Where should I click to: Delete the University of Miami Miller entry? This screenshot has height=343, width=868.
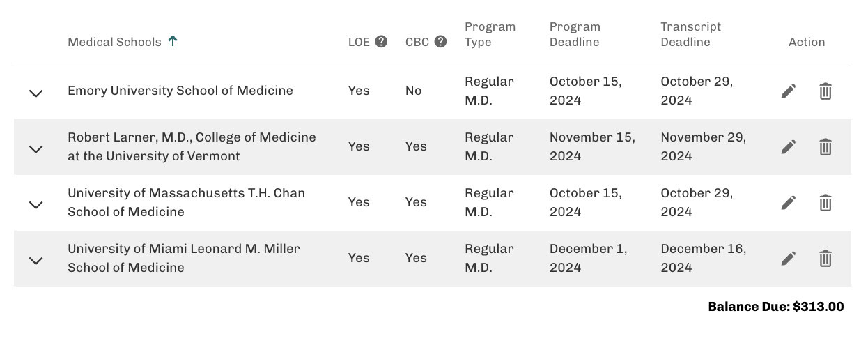point(825,259)
